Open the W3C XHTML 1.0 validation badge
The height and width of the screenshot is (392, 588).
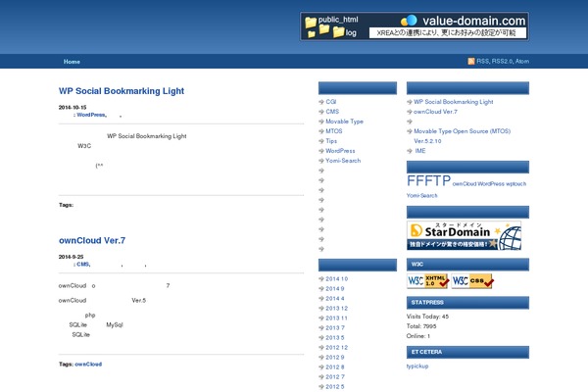[x=428, y=281]
